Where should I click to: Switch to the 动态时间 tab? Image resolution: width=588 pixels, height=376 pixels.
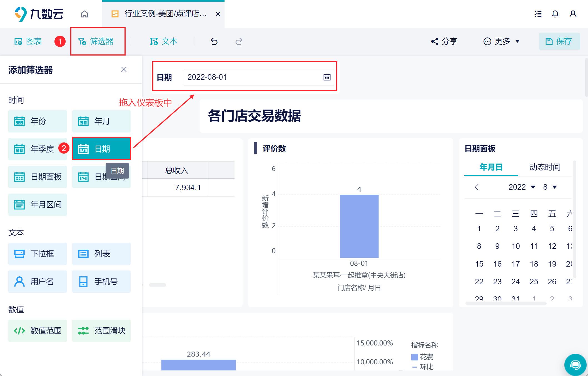pyautogui.click(x=545, y=167)
